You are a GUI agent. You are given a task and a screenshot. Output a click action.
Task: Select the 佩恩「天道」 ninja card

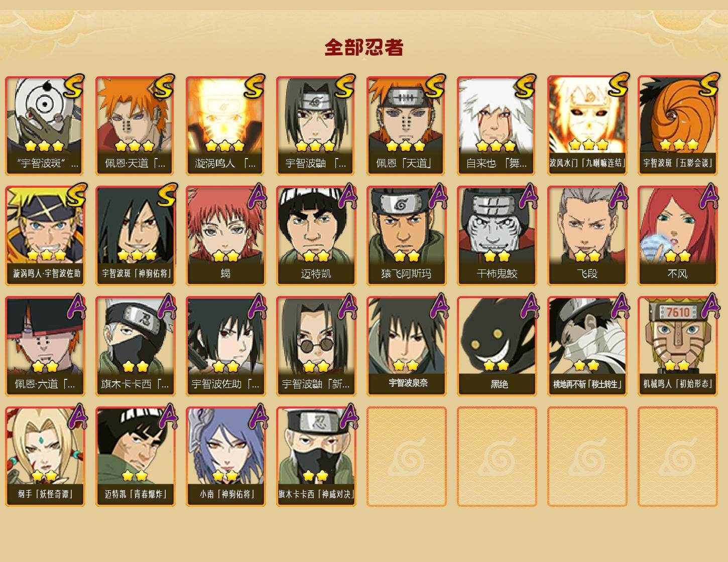click(406, 125)
